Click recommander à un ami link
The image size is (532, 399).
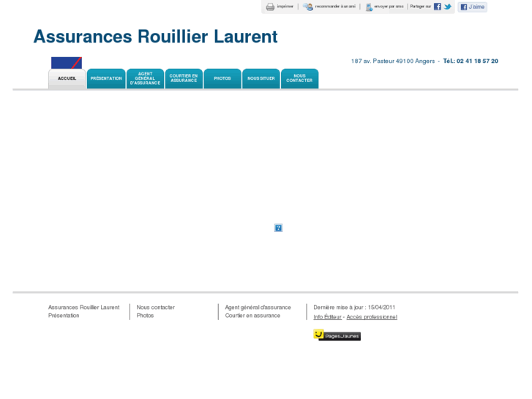coord(335,7)
